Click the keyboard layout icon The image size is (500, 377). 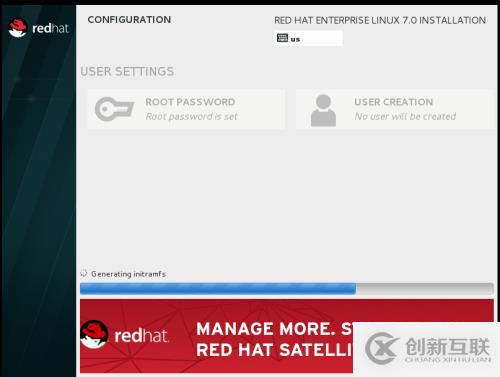[x=282, y=38]
